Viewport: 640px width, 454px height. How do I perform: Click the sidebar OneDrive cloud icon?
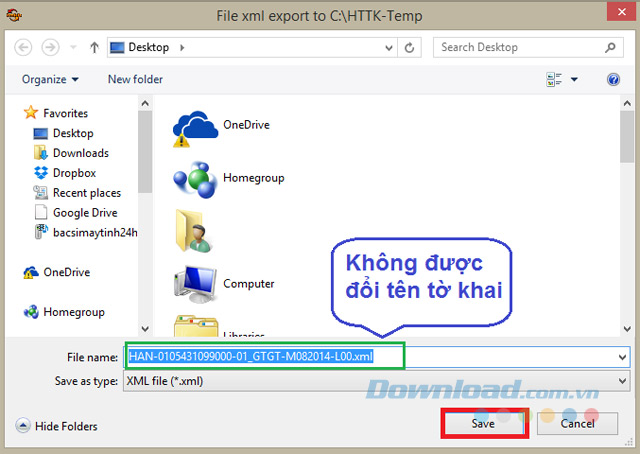coord(31,272)
